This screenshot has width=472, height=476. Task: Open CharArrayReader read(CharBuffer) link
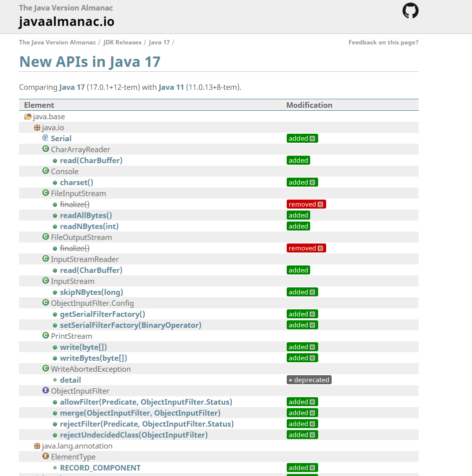91,160
